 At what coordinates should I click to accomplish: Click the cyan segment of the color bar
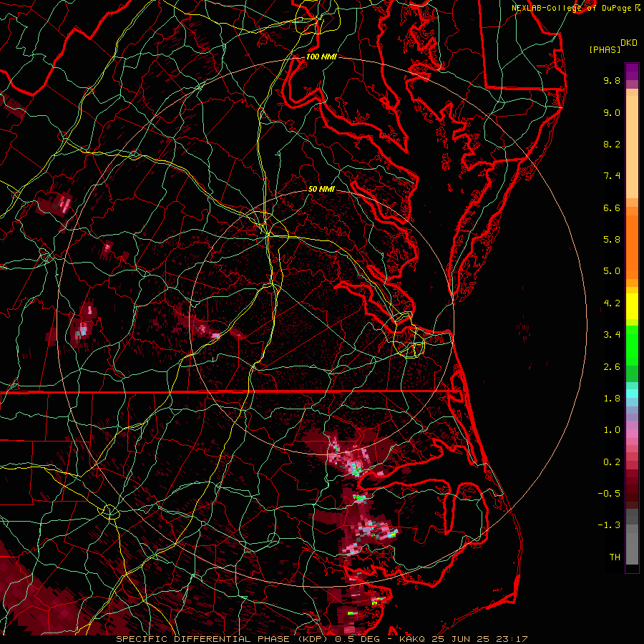(632, 394)
